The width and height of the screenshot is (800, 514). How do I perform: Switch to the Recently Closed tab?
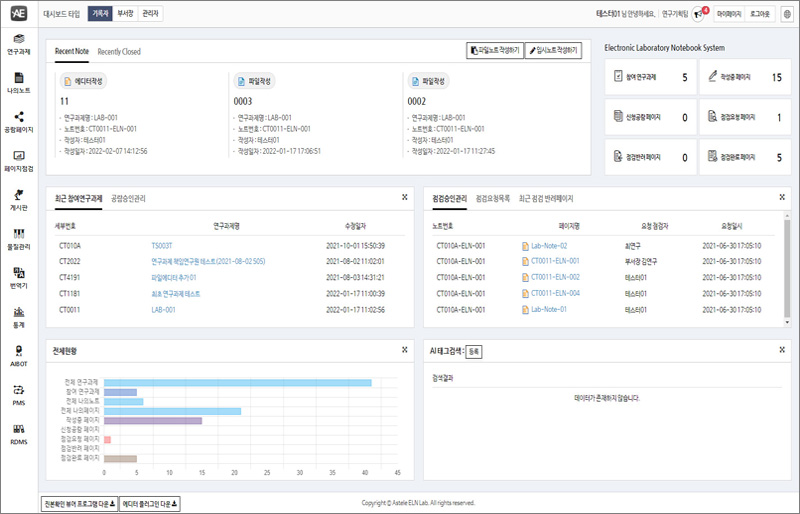pyautogui.click(x=119, y=51)
